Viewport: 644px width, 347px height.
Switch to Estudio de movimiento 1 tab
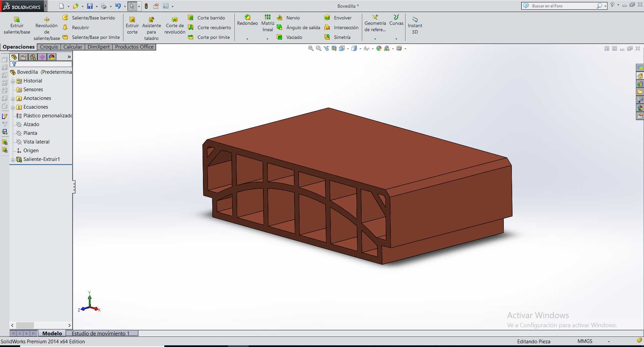pyautogui.click(x=102, y=333)
